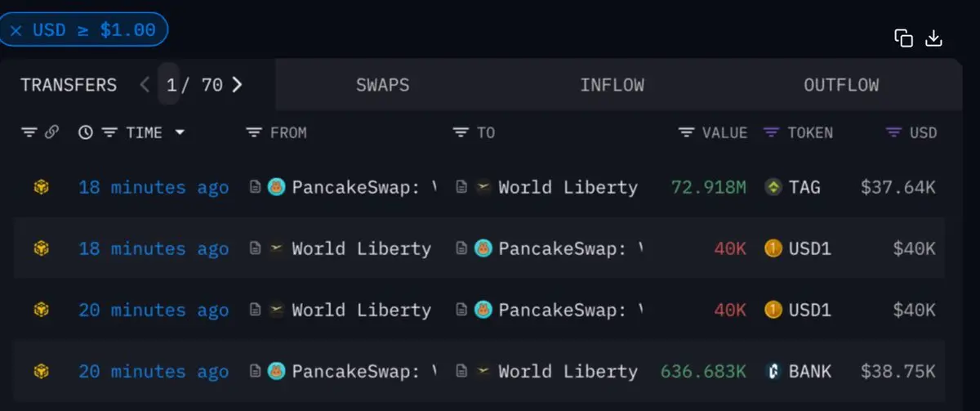
Task: Download transfers data with download icon
Action: [x=934, y=38]
